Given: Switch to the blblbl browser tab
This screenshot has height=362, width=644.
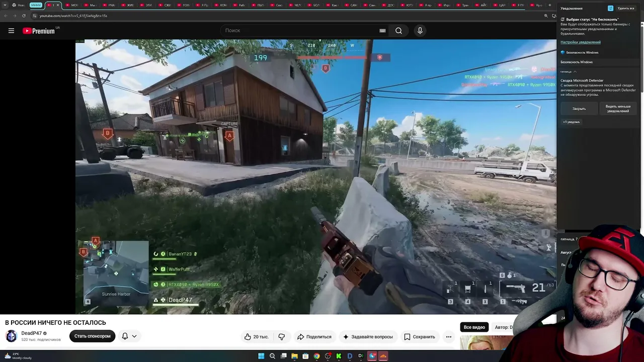Looking at the screenshot, I should pos(36,5).
